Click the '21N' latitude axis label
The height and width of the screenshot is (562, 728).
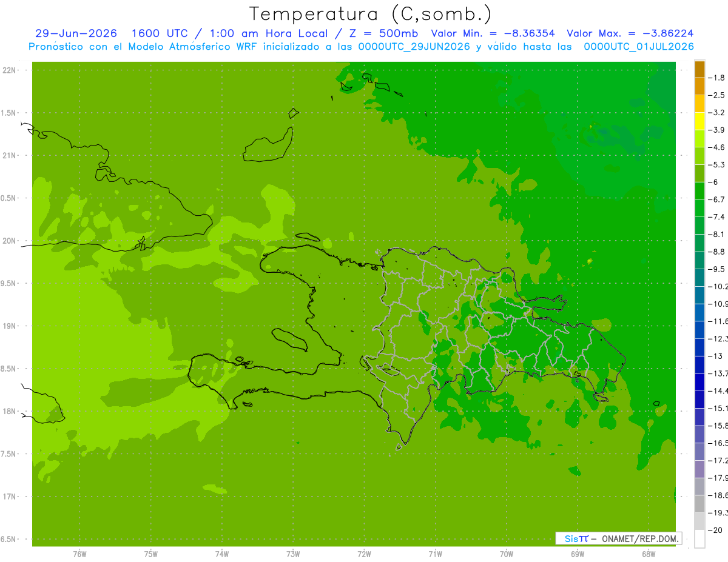tap(9, 156)
